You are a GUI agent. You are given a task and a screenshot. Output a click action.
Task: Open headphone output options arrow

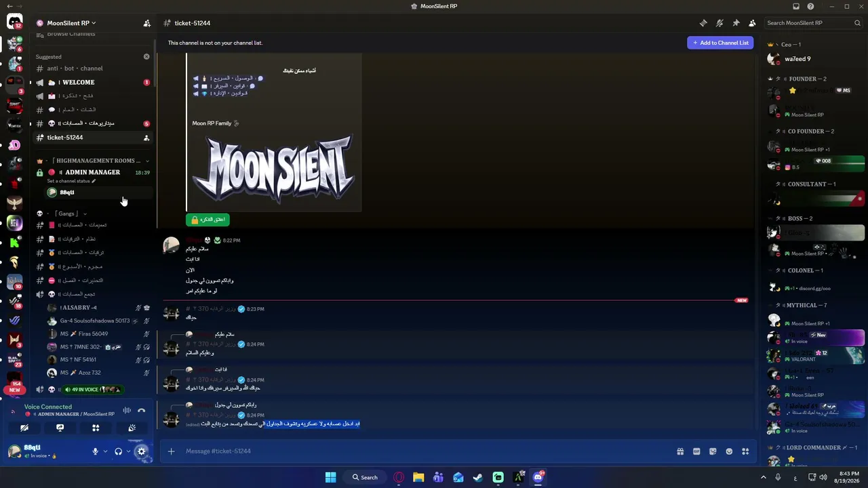coord(128,451)
